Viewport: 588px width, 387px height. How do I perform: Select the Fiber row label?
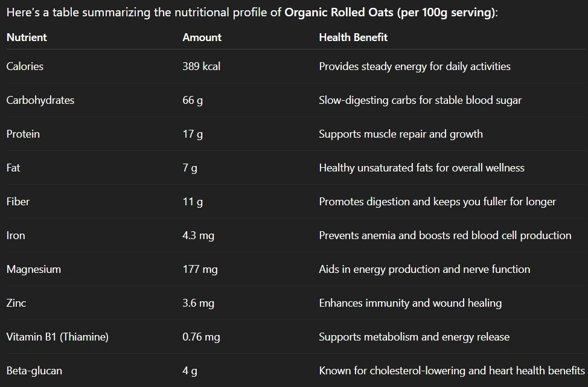click(x=18, y=202)
